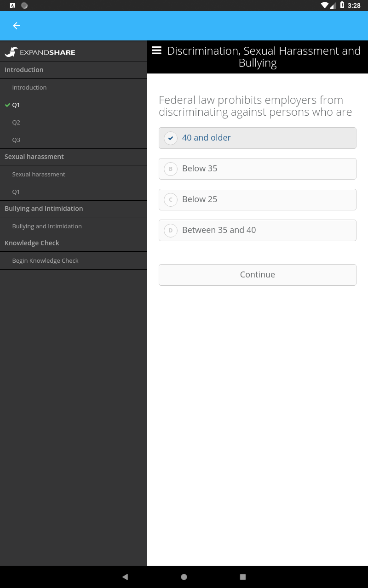Pick option D 'Between 35 and 40'
Screen dimensions: 368x588
click(258, 230)
